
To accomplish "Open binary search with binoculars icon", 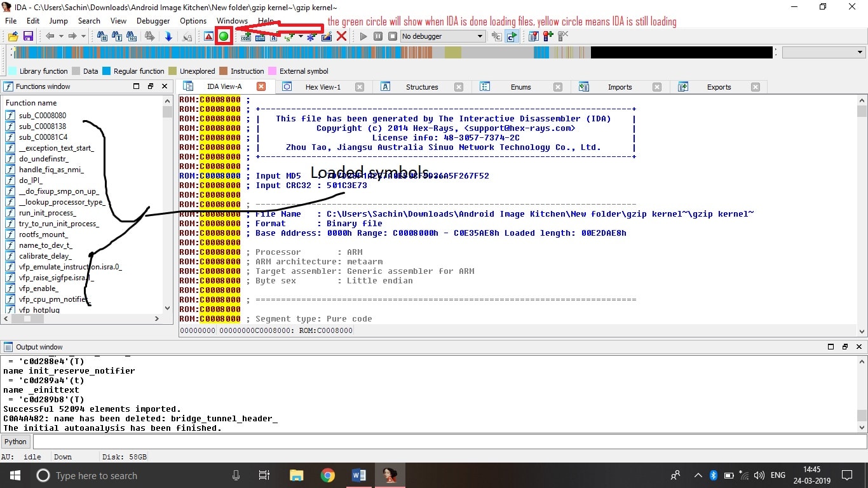I will [x=102, y=36].
